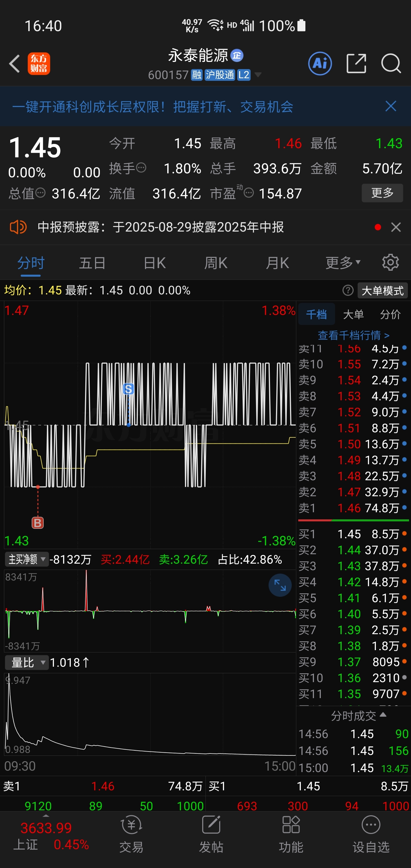Viewport: 411px width, 868px height.
Task: Open 功能 in bottom bar
Action: click(x=291, y=834)
